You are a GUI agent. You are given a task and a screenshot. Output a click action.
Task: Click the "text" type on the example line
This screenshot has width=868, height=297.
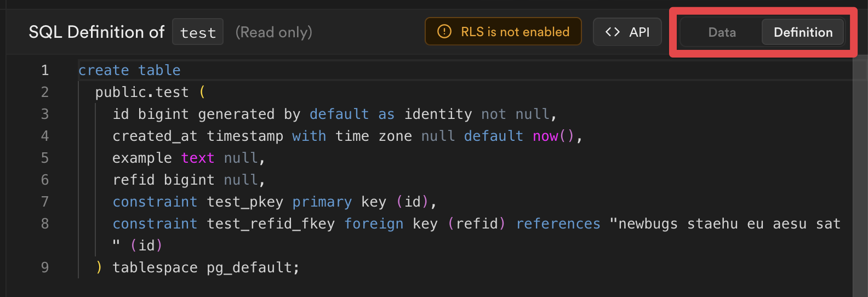[197, 158]
